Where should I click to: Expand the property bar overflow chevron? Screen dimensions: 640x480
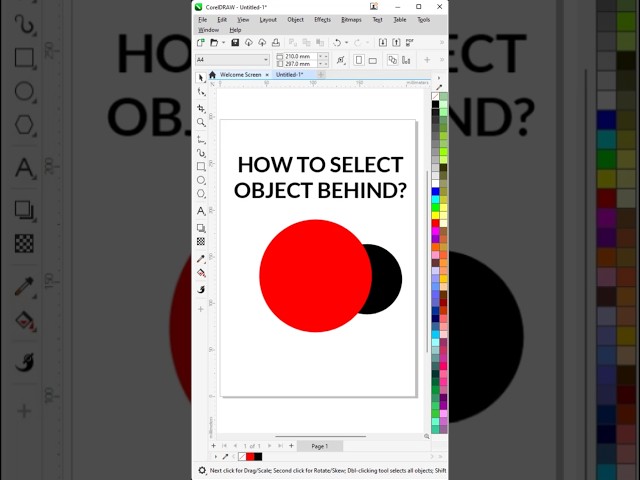[x=441, y=60]
